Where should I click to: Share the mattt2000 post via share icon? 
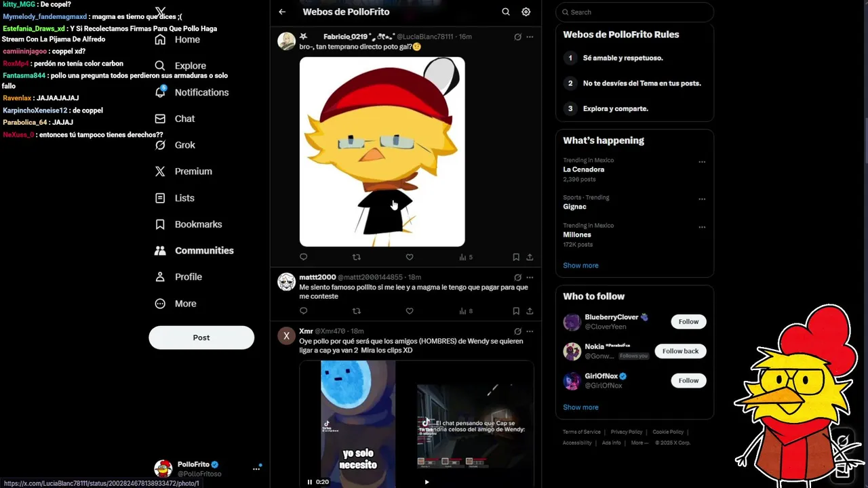[x=530, y=311]
